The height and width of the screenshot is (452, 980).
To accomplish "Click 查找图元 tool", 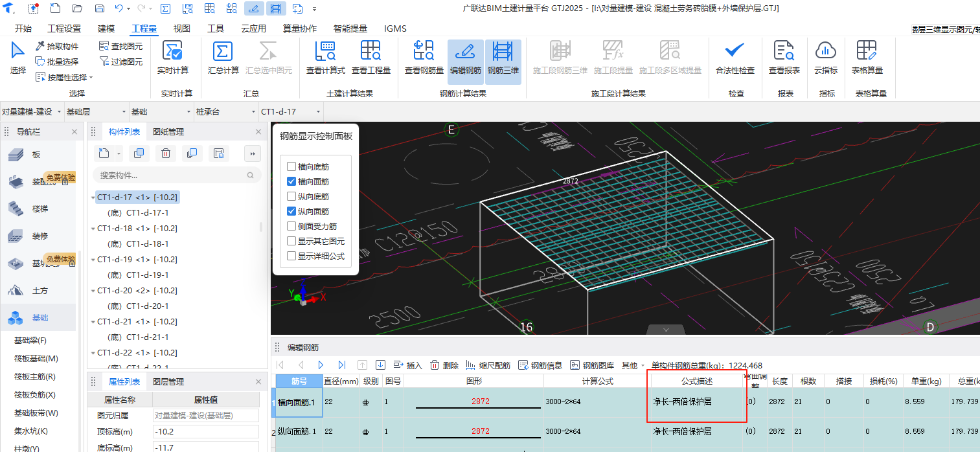I will pos(120,46).
